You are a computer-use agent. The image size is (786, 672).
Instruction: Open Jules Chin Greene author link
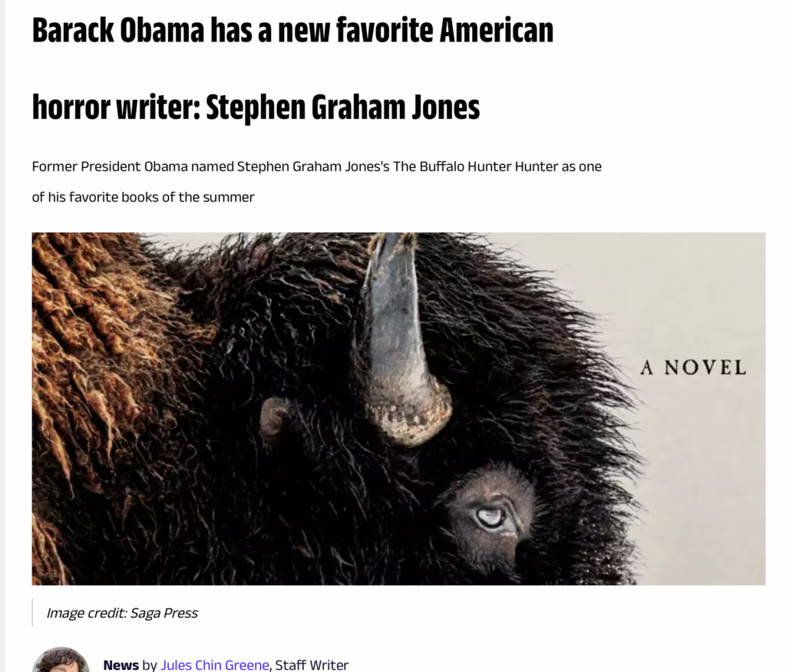pos(215,664)
